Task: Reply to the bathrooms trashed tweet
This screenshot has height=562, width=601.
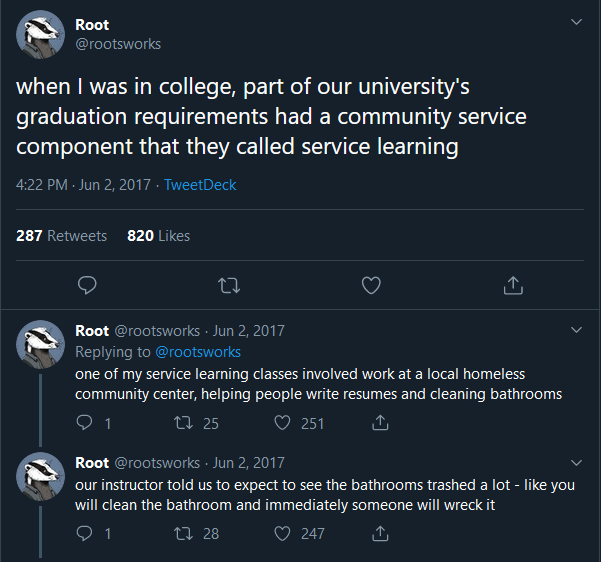Action: [85, 534]
